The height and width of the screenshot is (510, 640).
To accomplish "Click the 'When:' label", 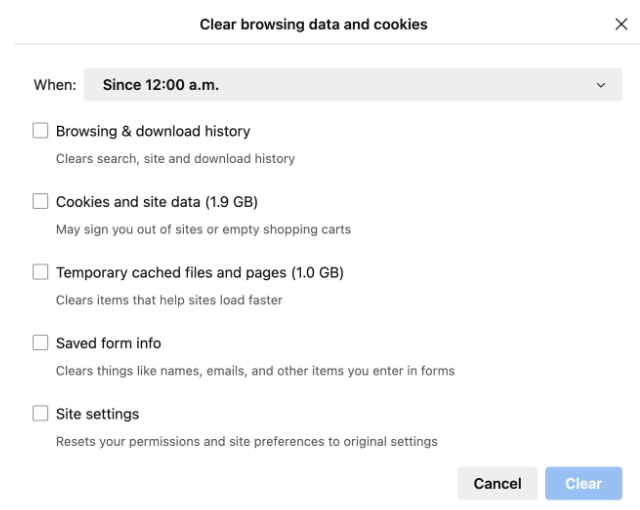I will click(x=55, y=86).
